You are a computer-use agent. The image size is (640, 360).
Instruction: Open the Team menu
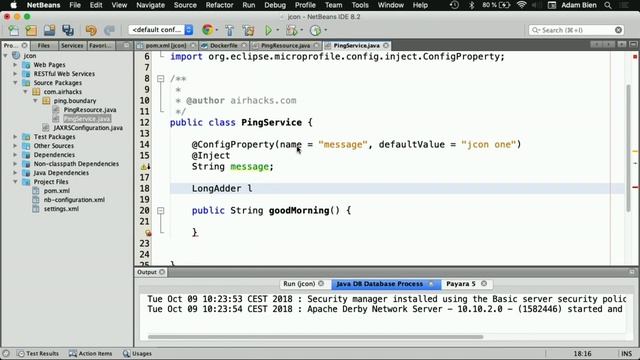click(x=333, y=5)
